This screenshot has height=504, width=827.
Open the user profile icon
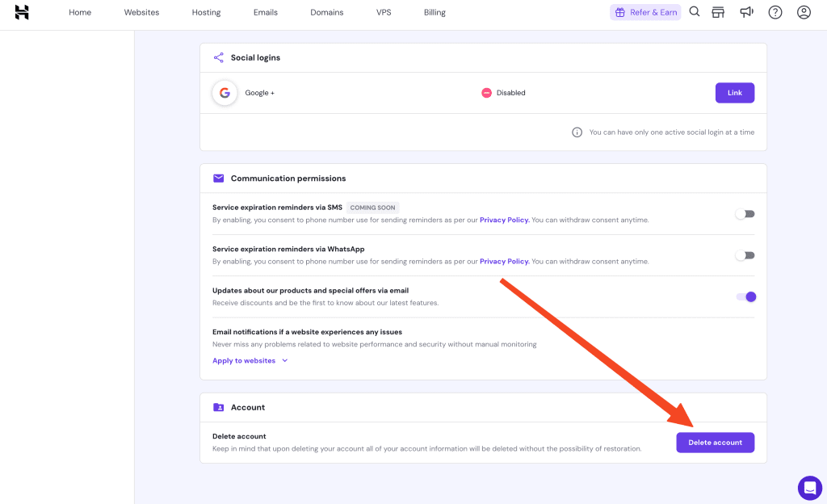pyautogui.click(x=803, y=12)
